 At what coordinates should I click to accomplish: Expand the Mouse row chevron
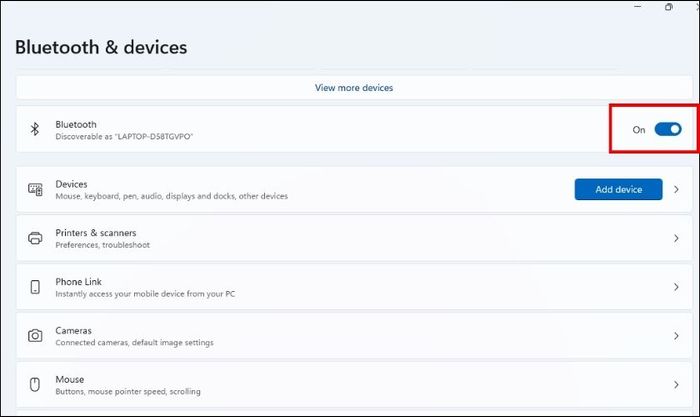click(x=677, y=384)
